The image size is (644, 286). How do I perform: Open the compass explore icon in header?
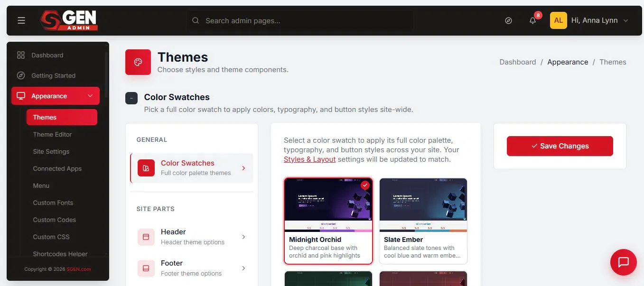tap(509, 20)
